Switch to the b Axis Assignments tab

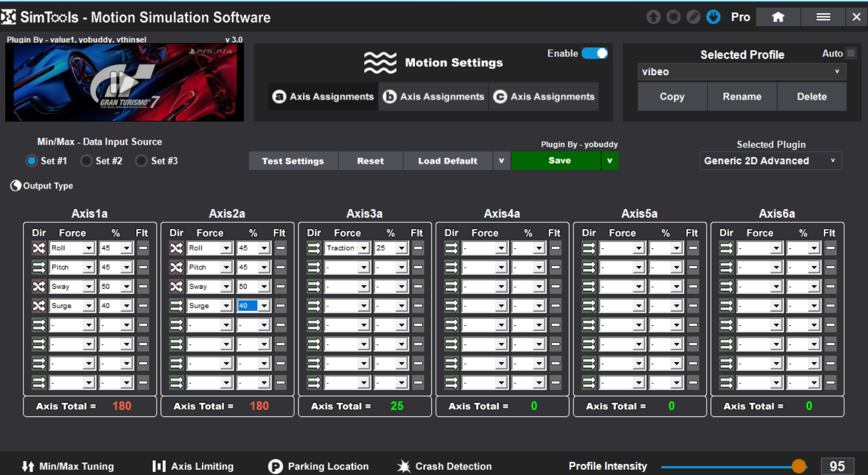click(x=434, y=97)
